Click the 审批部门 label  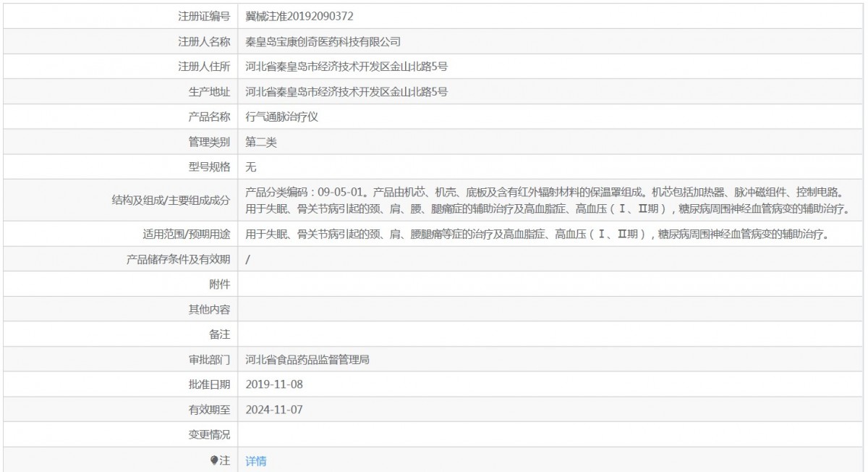pos(209,359)
